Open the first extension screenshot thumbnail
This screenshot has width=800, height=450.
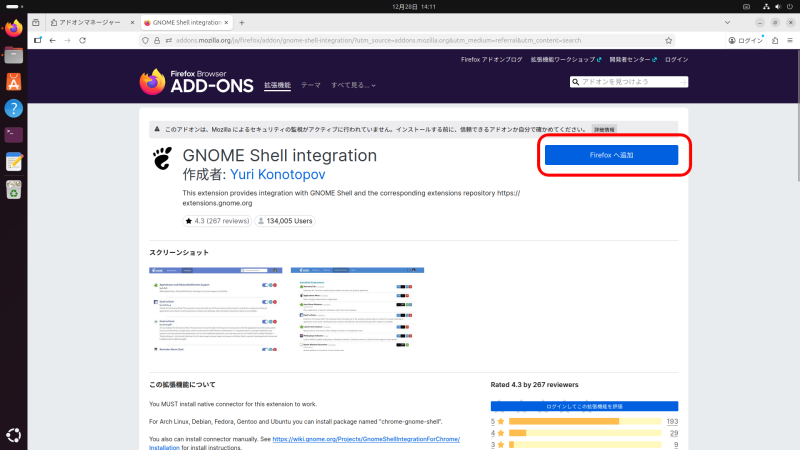(215, 309)
